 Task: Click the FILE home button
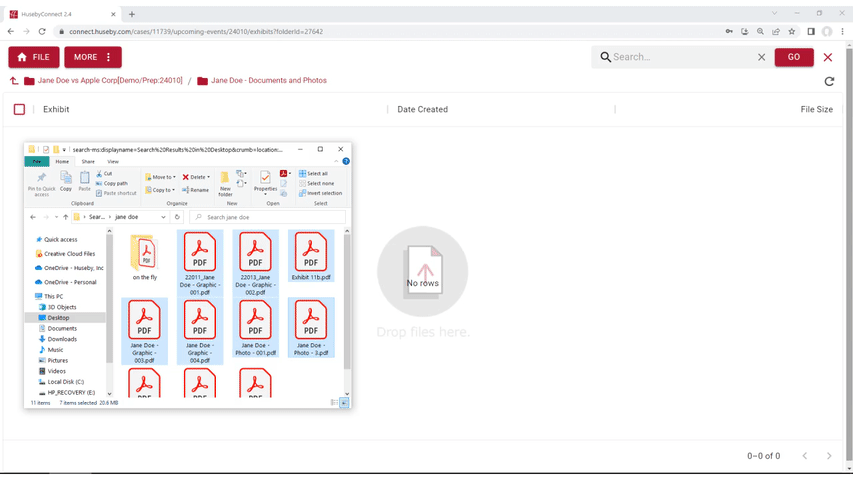(x=34, y=57)
